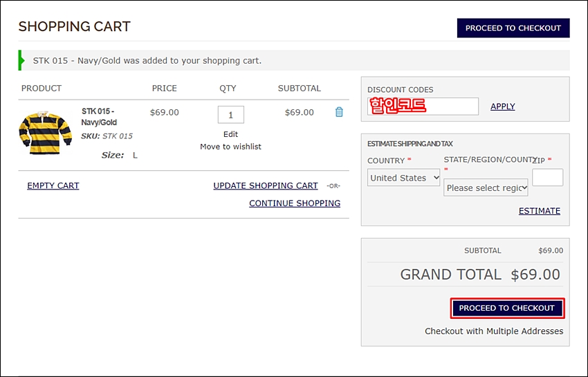The image size is (588, 377).
Task: Click the Grand Total amount
Action: [535, 275]
